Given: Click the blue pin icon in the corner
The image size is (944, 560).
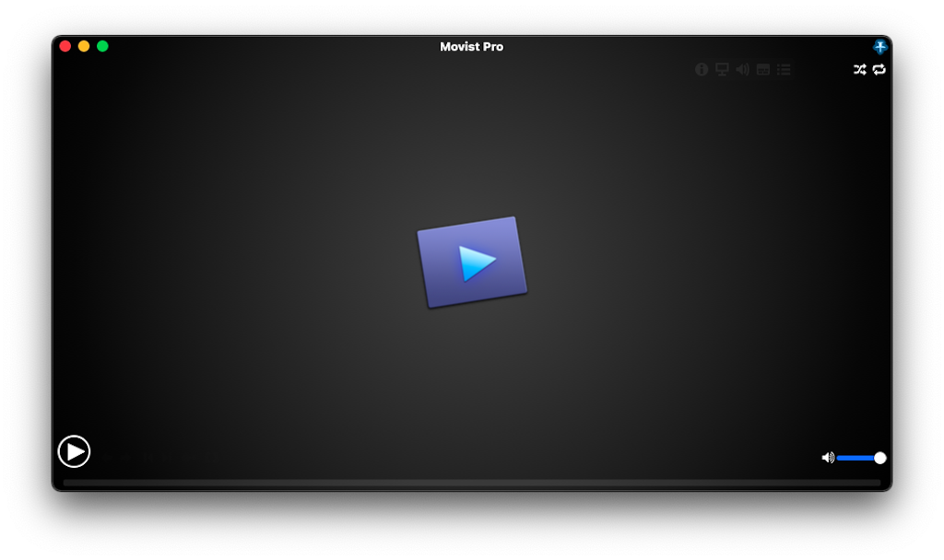Looking at the screenshot, I should 880,45.
